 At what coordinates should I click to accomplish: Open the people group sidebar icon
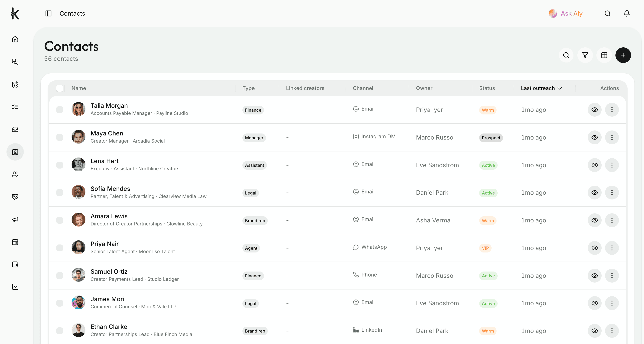coord(15,174)
